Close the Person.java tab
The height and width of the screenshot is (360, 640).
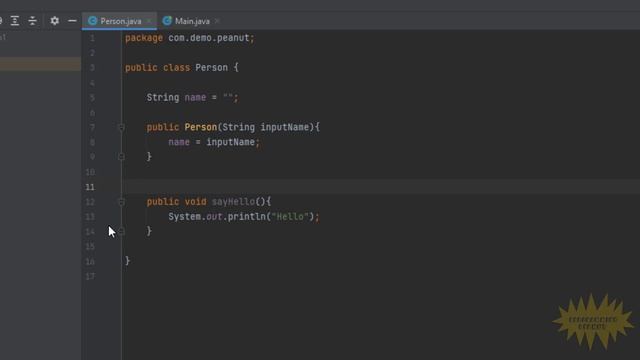[149, 21]
